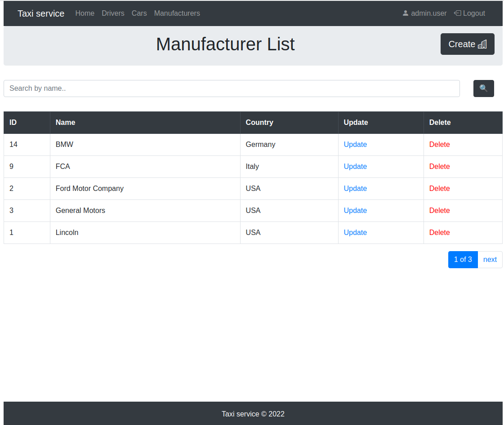Screen dimensions: 504x425
Task: Click the building icon on Create
Action: [482, 44]
